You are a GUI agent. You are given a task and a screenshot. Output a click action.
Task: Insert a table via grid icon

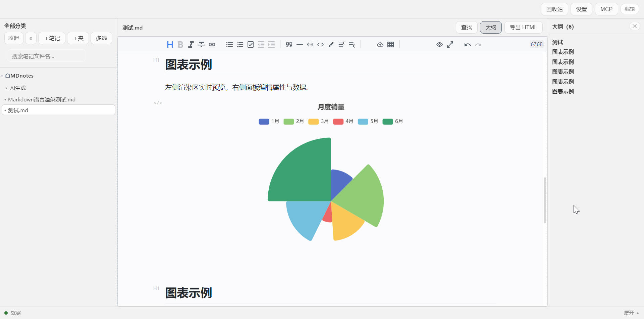pyautogui.click(x=391, y=44)
